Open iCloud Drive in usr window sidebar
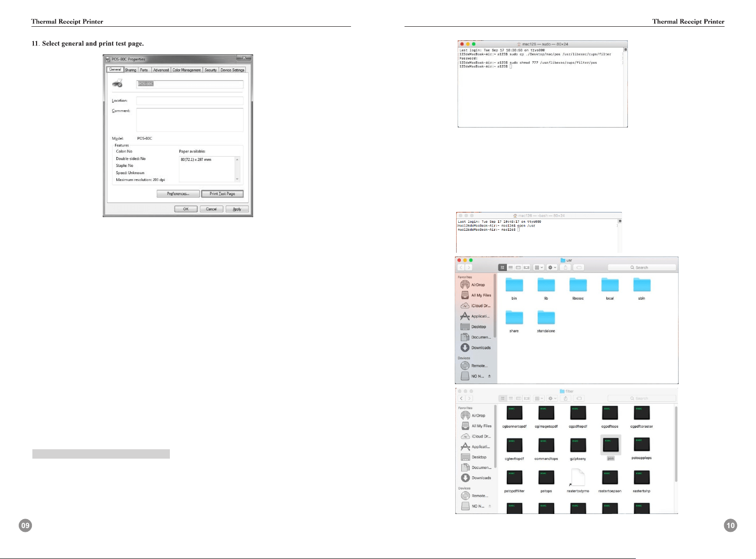The height and width of the screenshot is (559, 756). pos(475,306)
